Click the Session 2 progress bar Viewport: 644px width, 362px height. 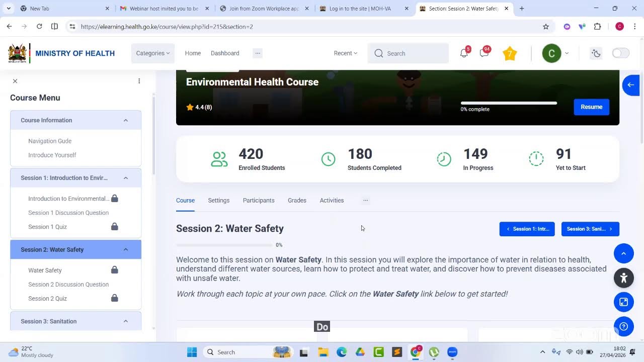tap(224, 245)
